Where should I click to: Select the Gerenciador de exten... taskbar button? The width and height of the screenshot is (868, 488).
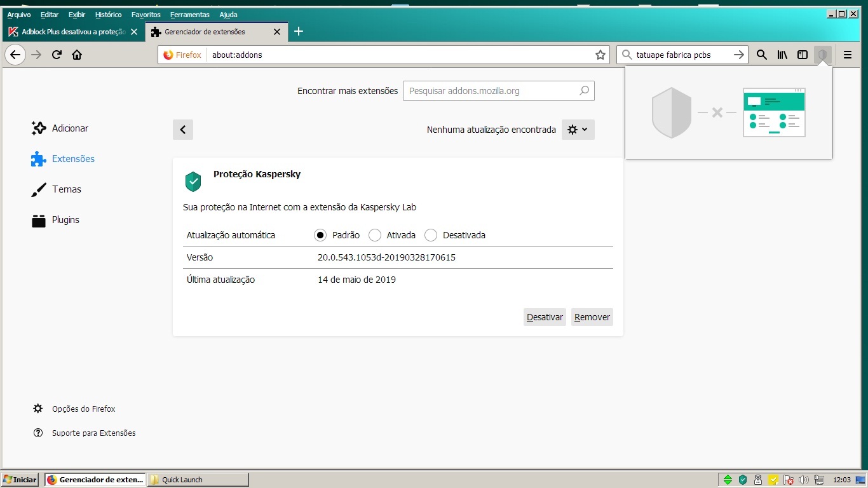pos(95,480)
